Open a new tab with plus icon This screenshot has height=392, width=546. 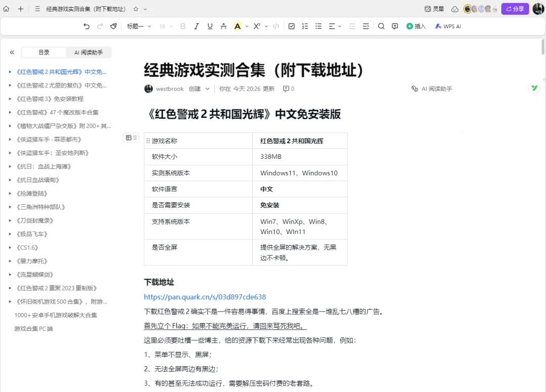pos(21,9)
